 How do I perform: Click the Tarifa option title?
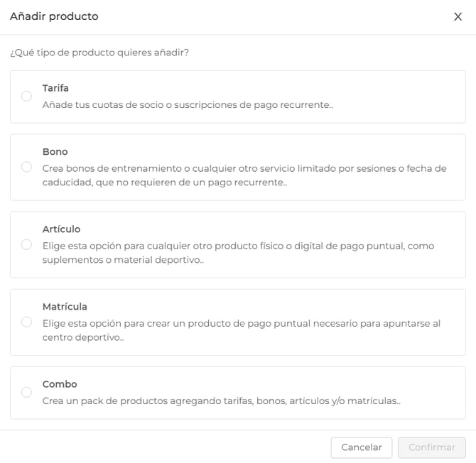[x=55, y=88]
